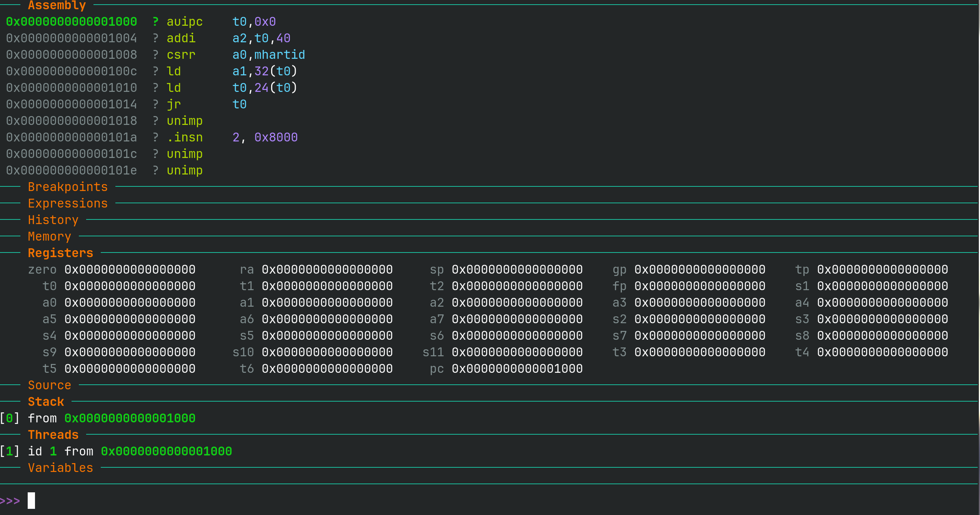Click the '?' marker beside the jr t0 instruction
The height and width of the screenshot is (515, 980).
point(155,104)
